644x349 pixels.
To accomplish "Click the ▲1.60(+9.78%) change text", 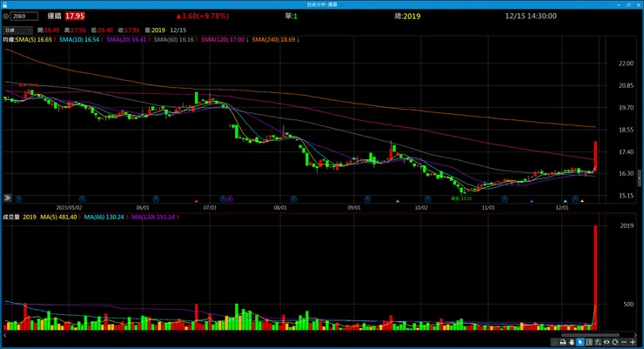I will click(x=203, y=16).
